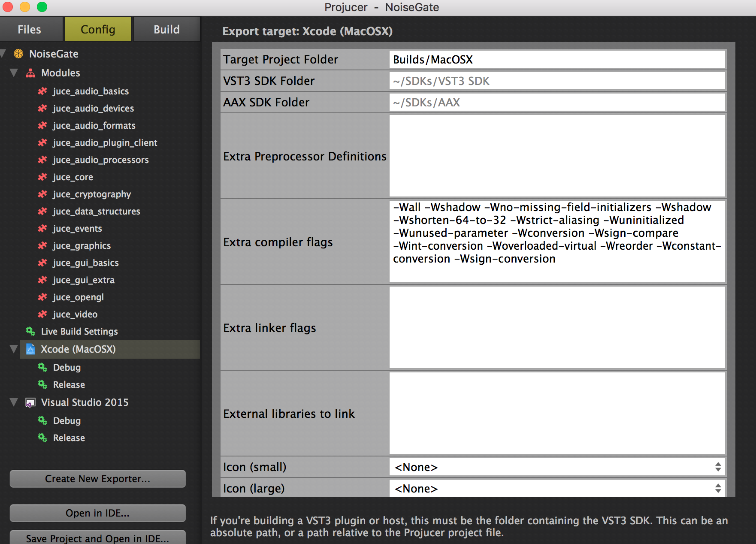Select the juce_graphics module
756x544 pixels.
point(82,245)
